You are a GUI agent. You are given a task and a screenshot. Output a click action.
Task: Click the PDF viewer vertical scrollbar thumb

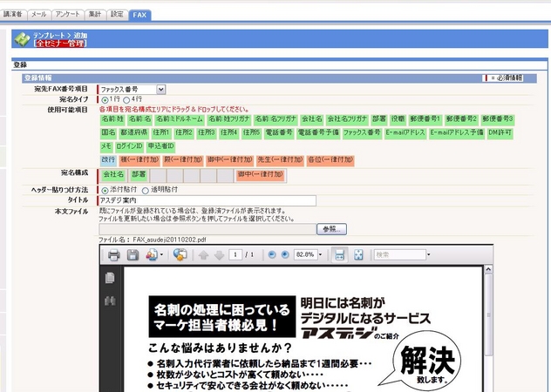488,315
